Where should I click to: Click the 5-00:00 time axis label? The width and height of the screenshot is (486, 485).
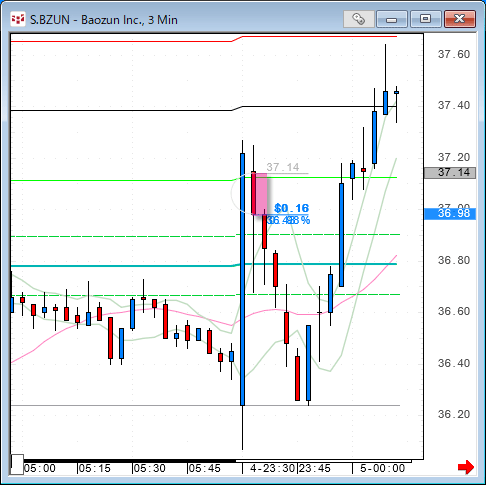pos(382,468)
